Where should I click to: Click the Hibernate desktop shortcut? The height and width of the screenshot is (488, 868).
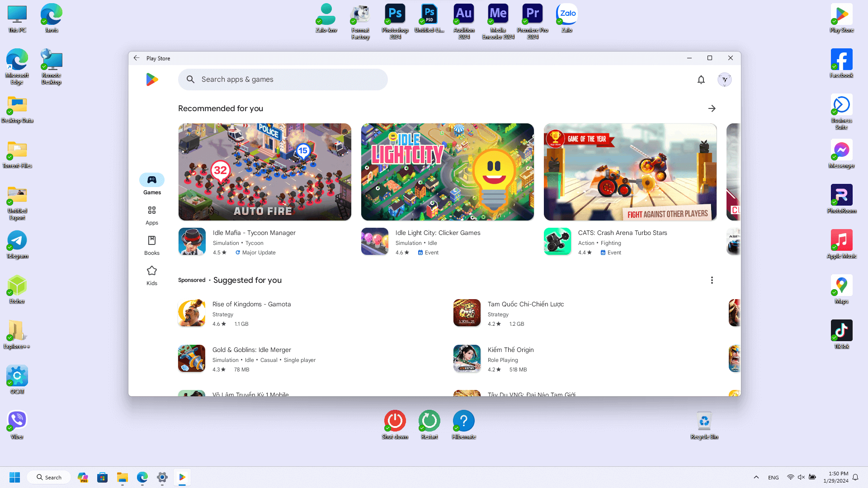(464, 425)
